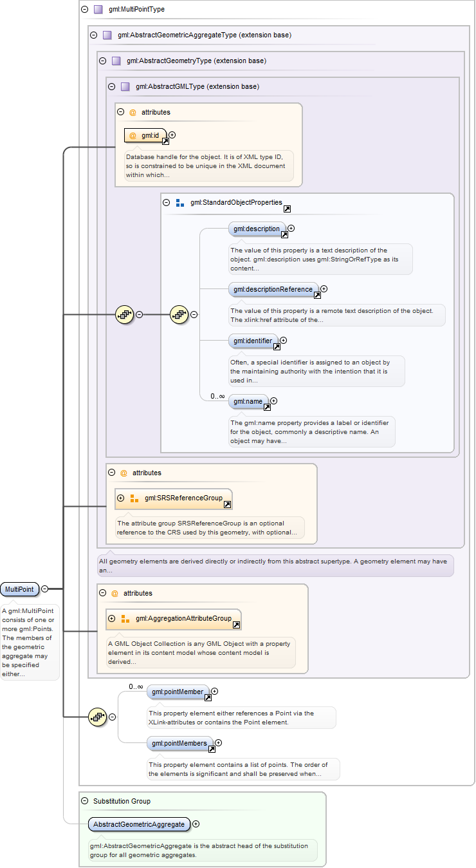Viewport: 476px width, 868px height.
Task: Click the arrow link icon on gml:identifier
Action: click(276, 347)
